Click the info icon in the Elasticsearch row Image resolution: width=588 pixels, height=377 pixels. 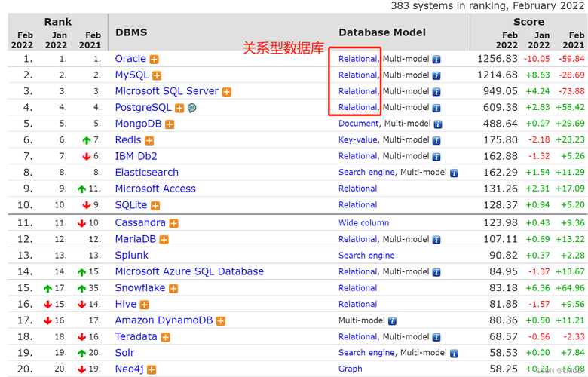(x=454, y=173)
